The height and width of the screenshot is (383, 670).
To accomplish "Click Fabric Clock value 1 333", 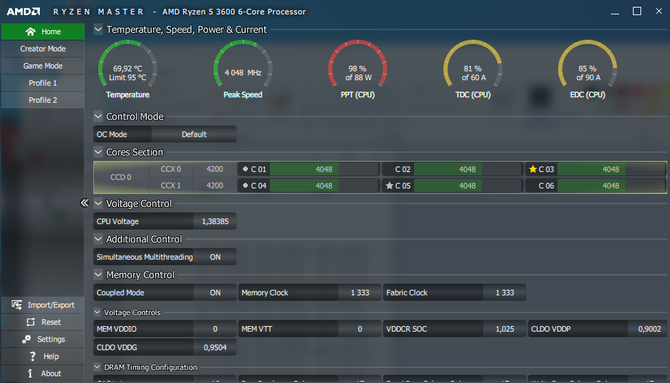I will pyautogui.click(x=505, y=293).
